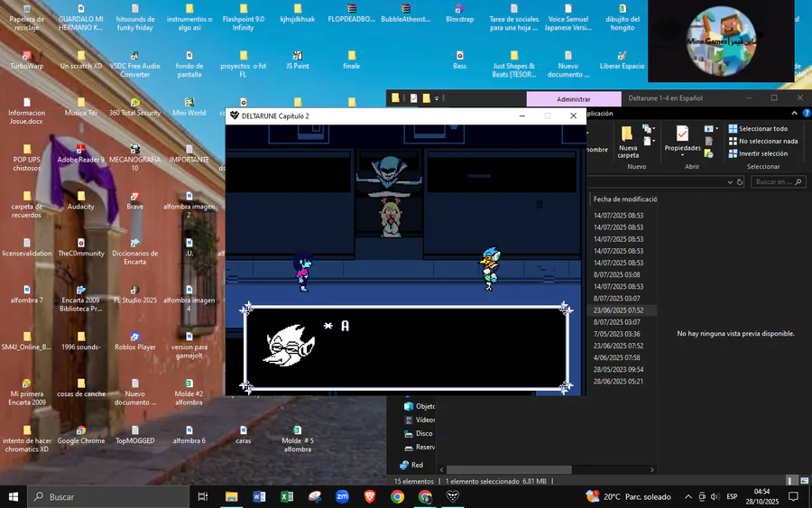
Task: Click Seleccionar todo in the ribbon
Action: click(x=758, y=128)
